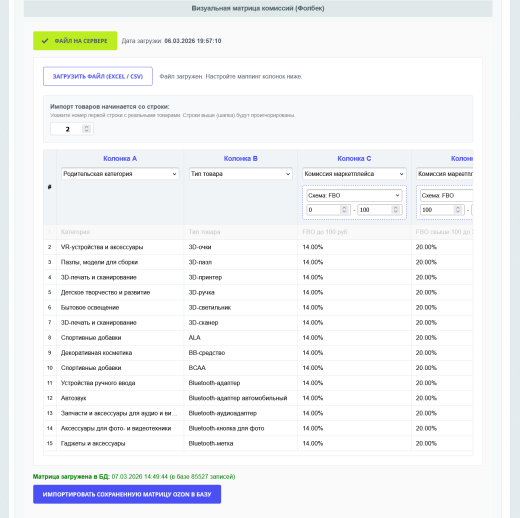Open 'Схема: FBO' dropdown in Колонка C
This screenshot has height=518, width=520.
(x=354, y=195)
